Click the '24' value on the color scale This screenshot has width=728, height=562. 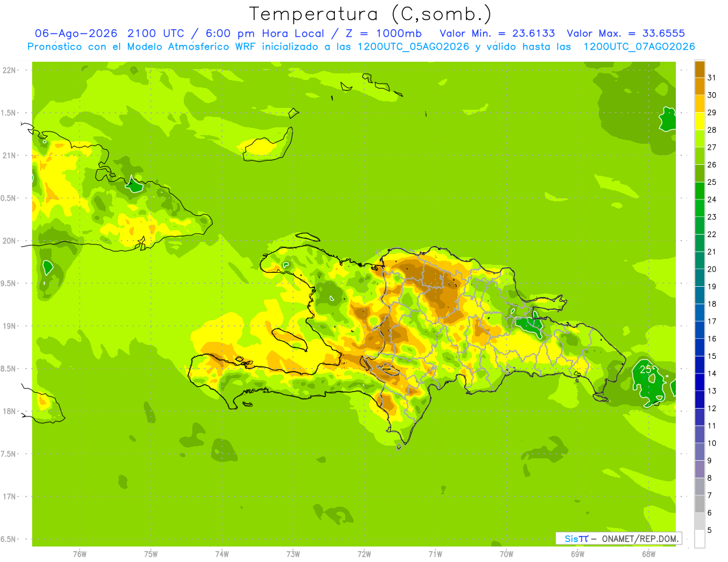pyautogui.click(x=712, y=199)
